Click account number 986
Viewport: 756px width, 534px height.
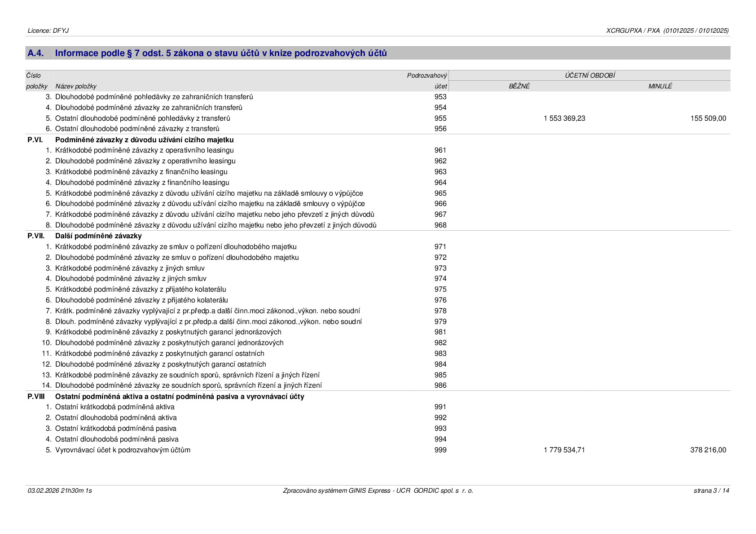click(440, 385)
